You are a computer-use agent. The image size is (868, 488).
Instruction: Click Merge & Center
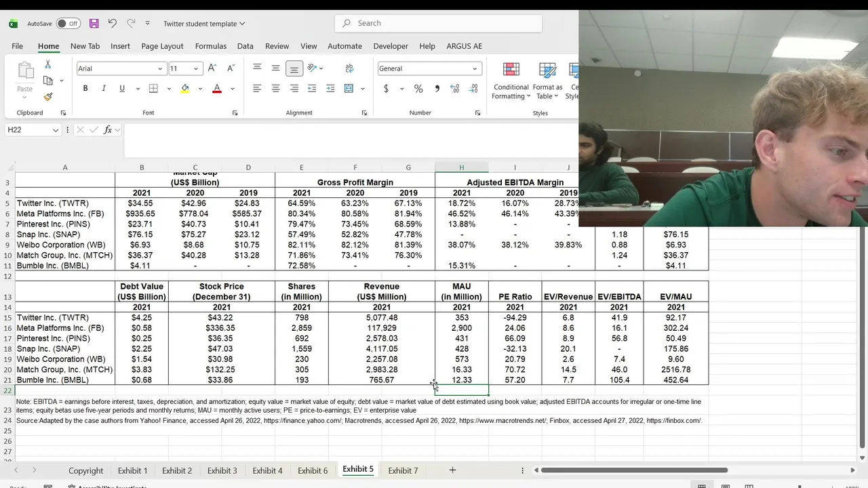(349, 89)
